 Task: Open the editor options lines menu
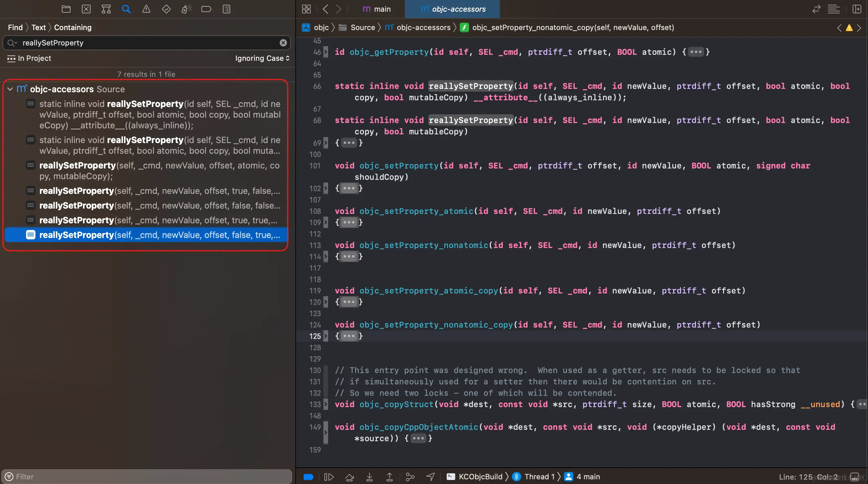[834, 9]
